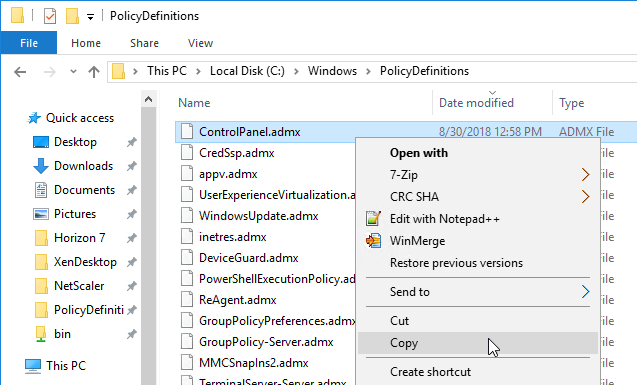Viewport: 637px width, 385px height.
Task: Click the folder icon in the title bar
Action: [x=17, y=15]
